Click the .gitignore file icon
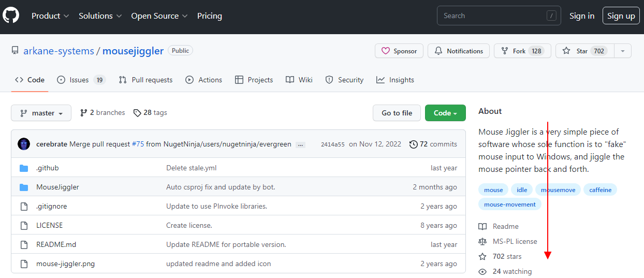The height and width of the screenshot is (278, 644). [24, 206]
